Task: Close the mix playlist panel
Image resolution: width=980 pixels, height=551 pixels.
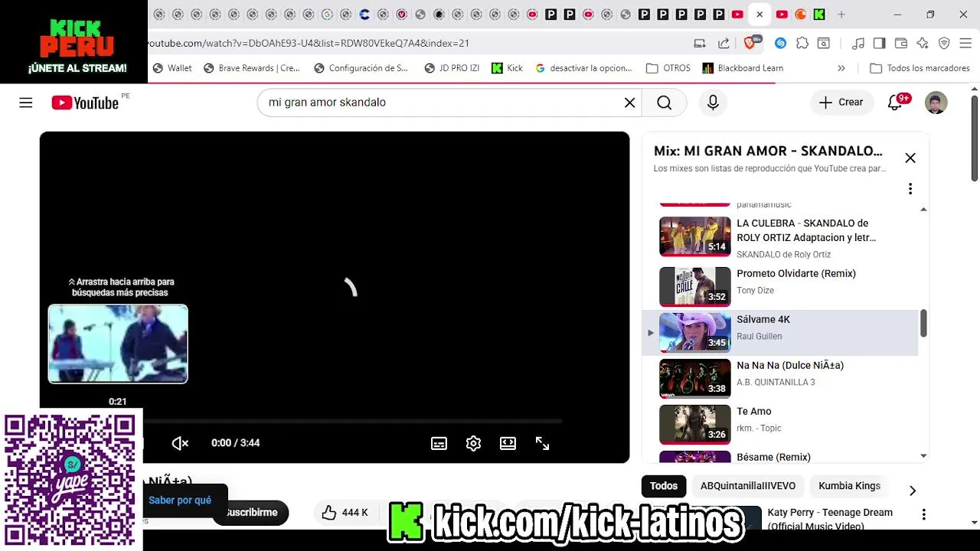Action: [x=910, y=158]
